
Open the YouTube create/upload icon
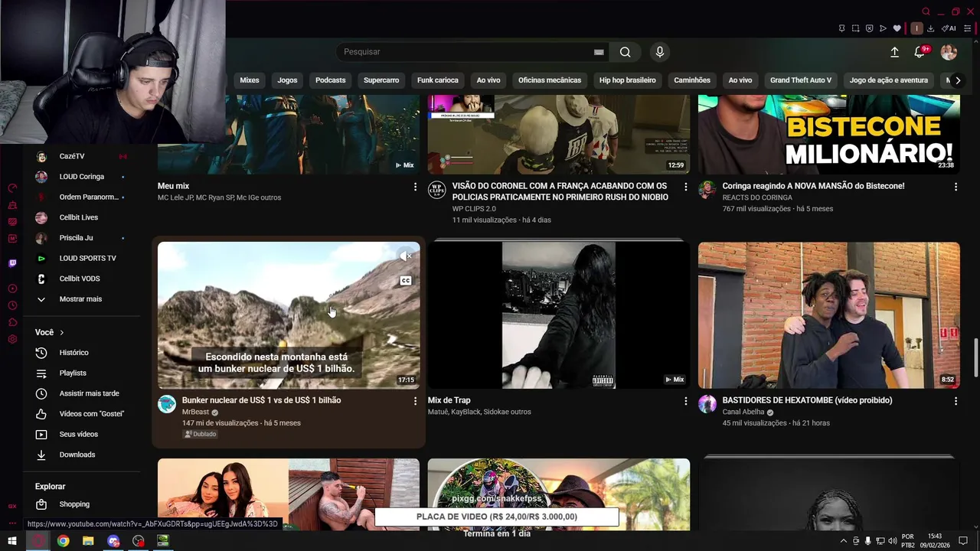(894, 52)
